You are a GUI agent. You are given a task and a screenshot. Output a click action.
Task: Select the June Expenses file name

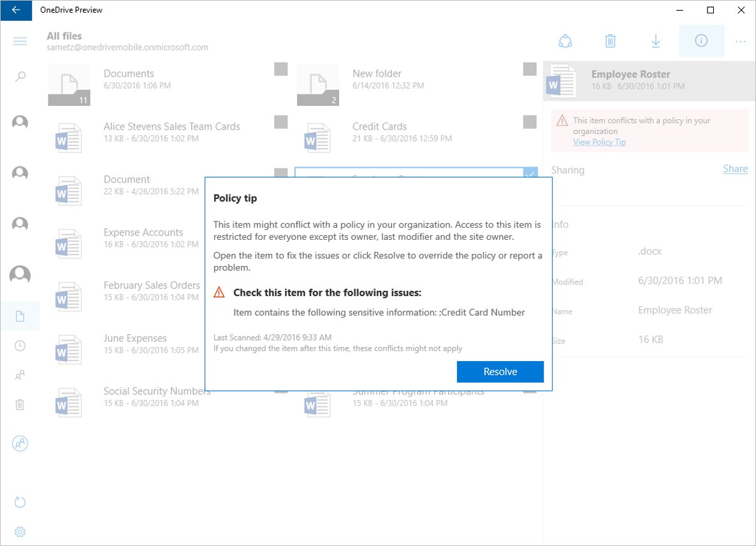point(135,338)
